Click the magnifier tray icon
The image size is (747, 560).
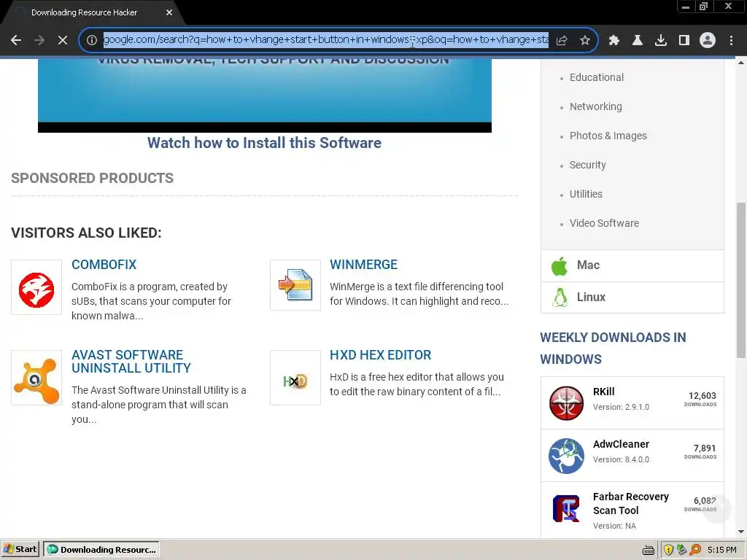tap(695, 550)
